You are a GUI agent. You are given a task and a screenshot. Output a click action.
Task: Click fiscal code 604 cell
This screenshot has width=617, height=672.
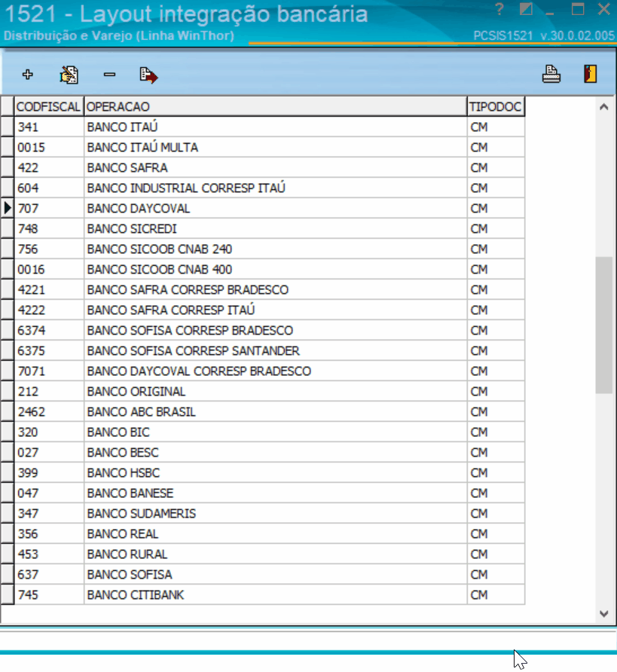[49, 188]
